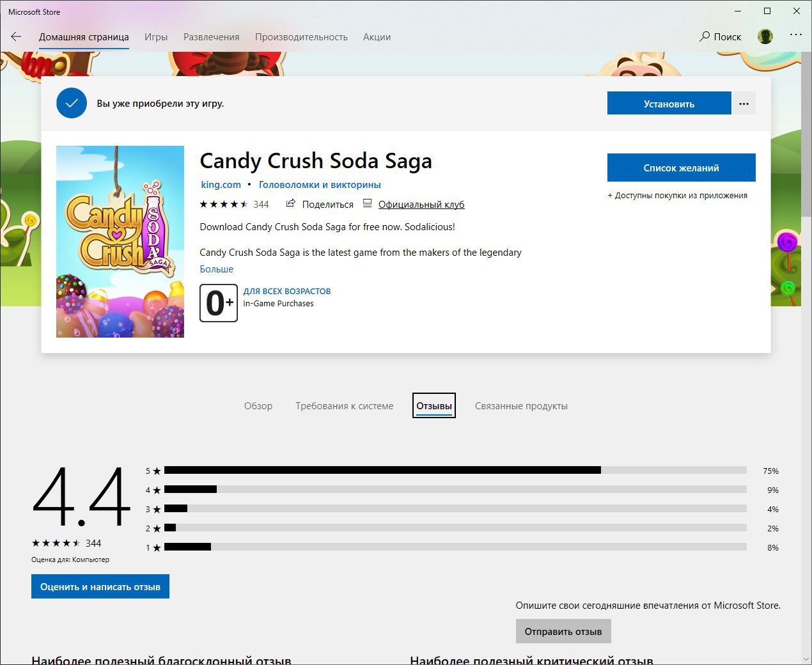Open Головоломки и викторины category link
Image resolution: width=812 pixels, height=665 pixels.
(x=320, y=185)
